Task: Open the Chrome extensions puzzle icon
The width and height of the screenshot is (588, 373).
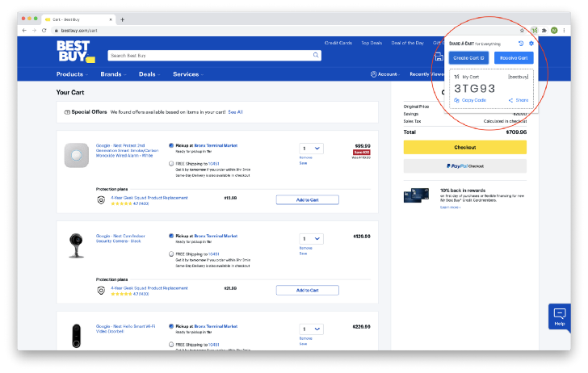Action: pos(544,31)
